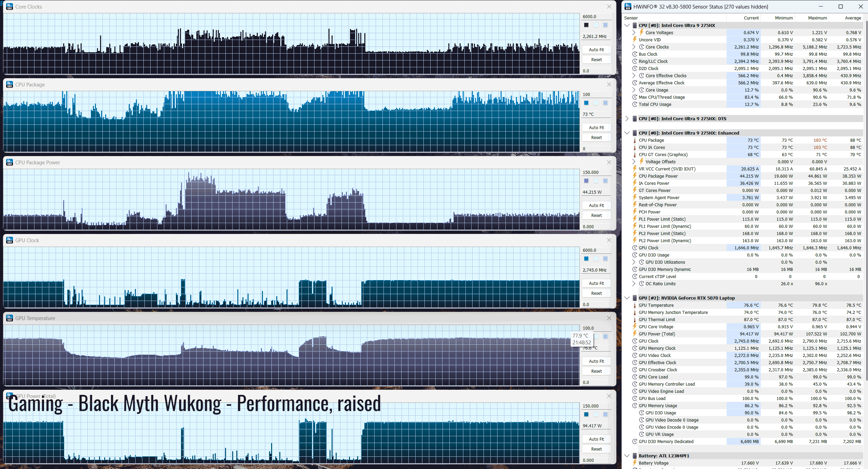Click the Maximum column header
This screenshot has width=868, height=469.
[817, 18]
